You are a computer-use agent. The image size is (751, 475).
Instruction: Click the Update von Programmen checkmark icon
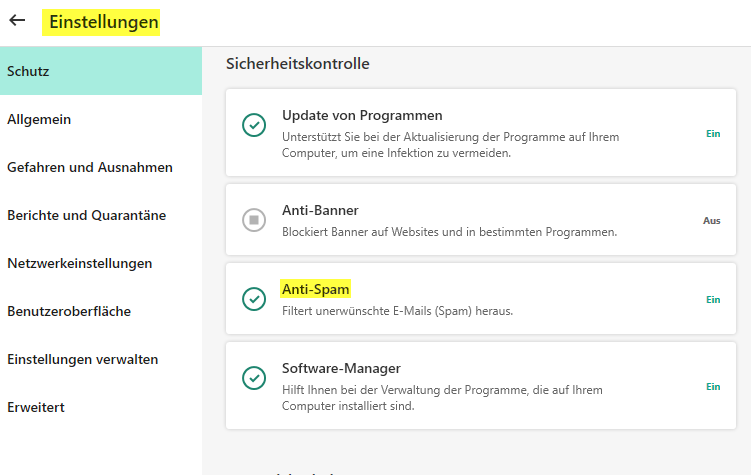coord(254,125)
